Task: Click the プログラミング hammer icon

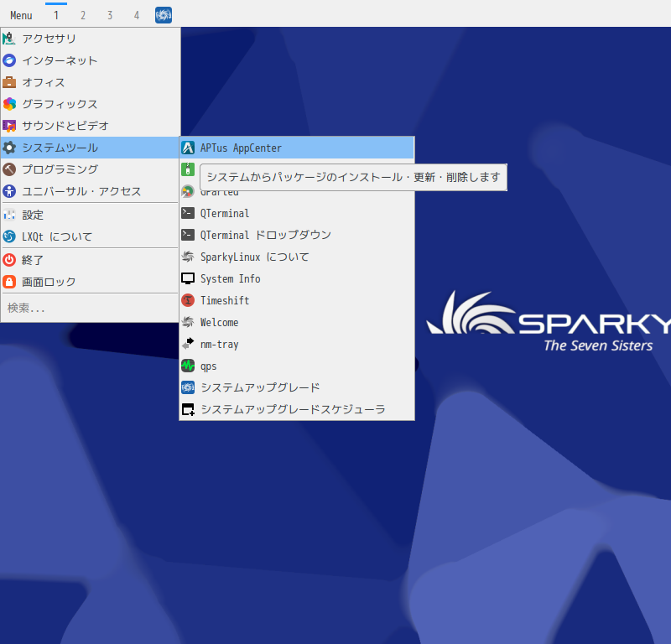Action: pos(9,169)
